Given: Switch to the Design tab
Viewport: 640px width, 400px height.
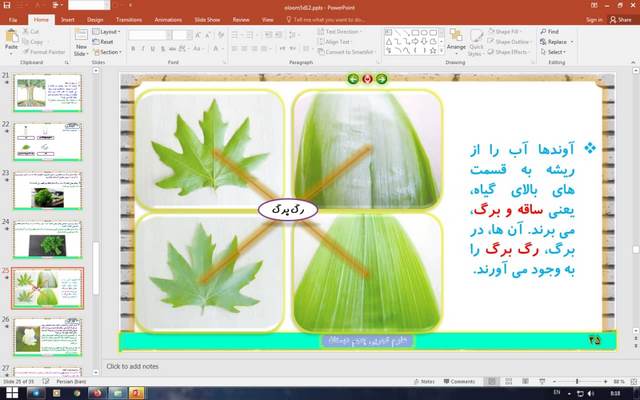Looking at the screenshot, I should click(95, 20).
